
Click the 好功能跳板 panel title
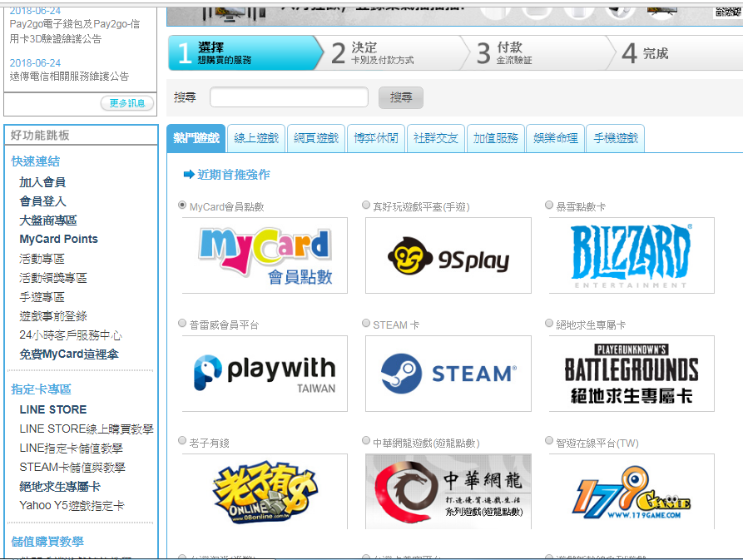tap(40, 136)
